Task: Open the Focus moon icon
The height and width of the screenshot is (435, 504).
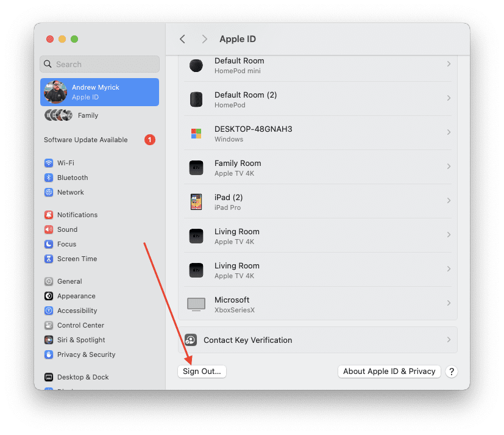Action: [x=49, y=244]
